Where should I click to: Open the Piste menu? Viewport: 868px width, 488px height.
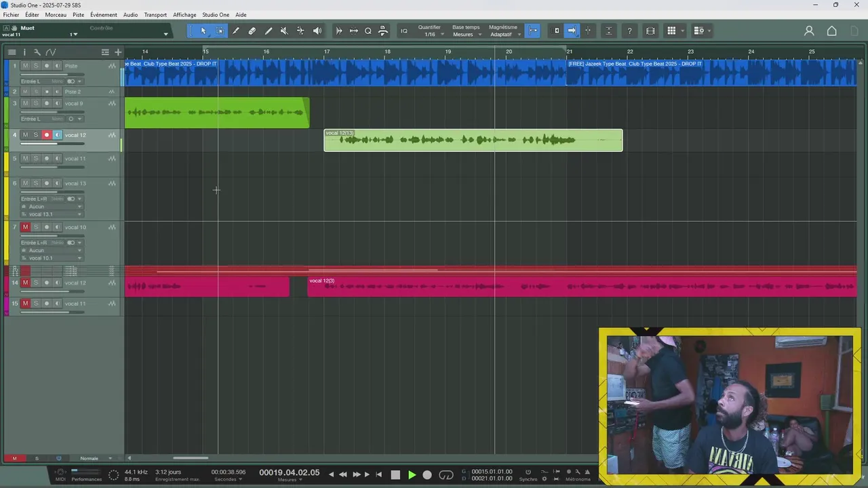(78, 15)
